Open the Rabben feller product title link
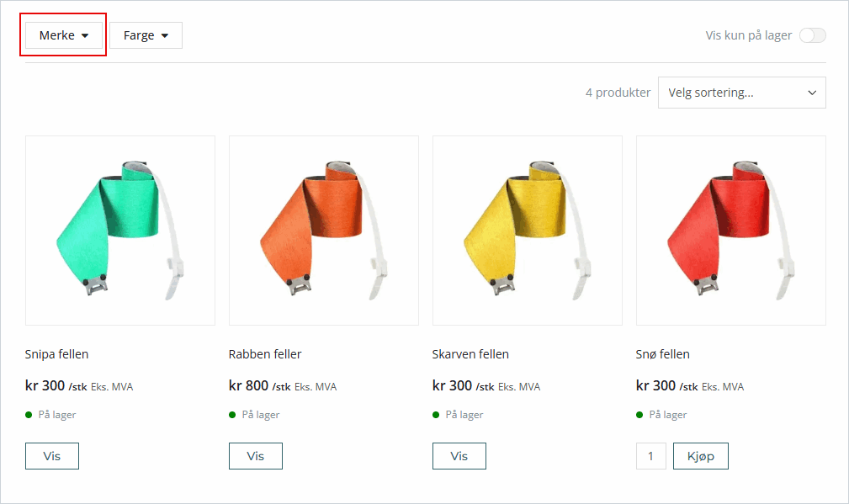 [x=265, y=354]
